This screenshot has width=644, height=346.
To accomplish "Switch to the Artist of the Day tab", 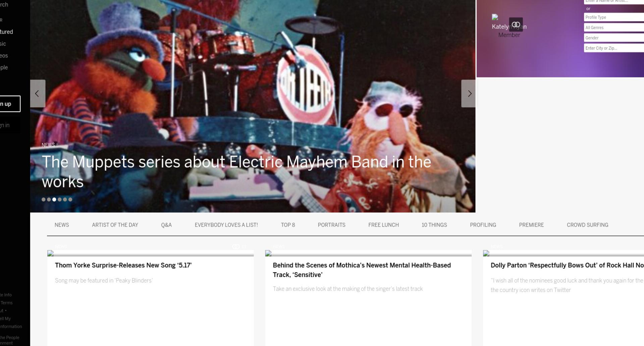I will 115,225.
